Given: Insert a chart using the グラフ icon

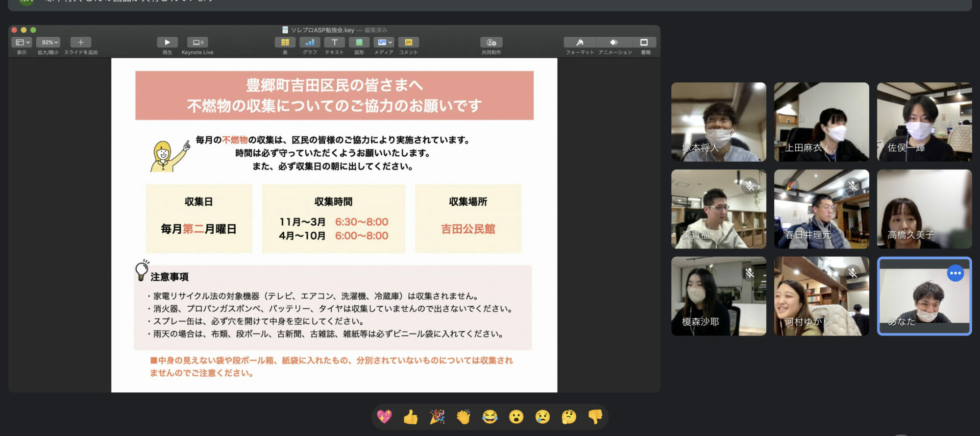Looking at the screenshot, I should tap(309, 43).
